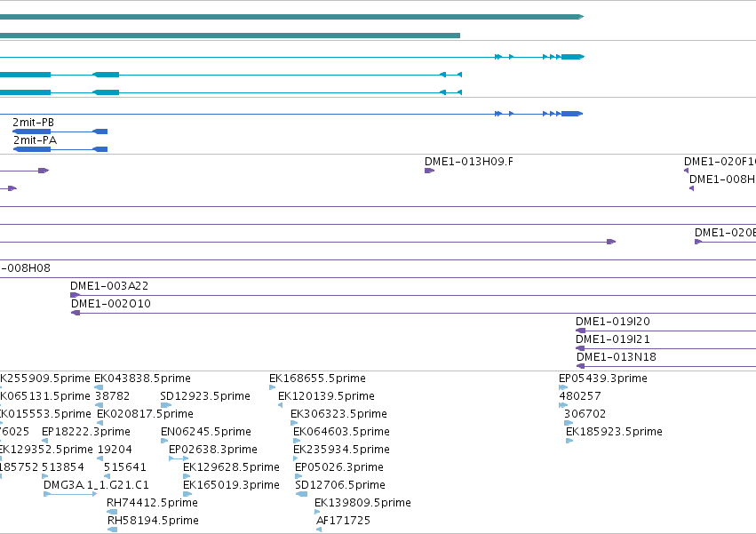Click the DMG3A.1_1.G21.C1 feature label
The height and width of the screenshot is (534, 756).
[x=96, y=485]
